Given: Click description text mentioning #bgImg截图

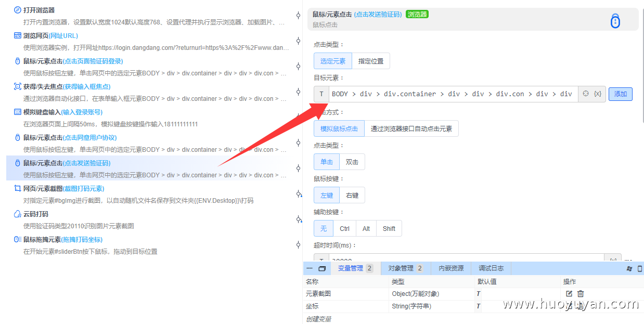Looking at the screenshot, I should pyautogui.click(x=138, y=201).
